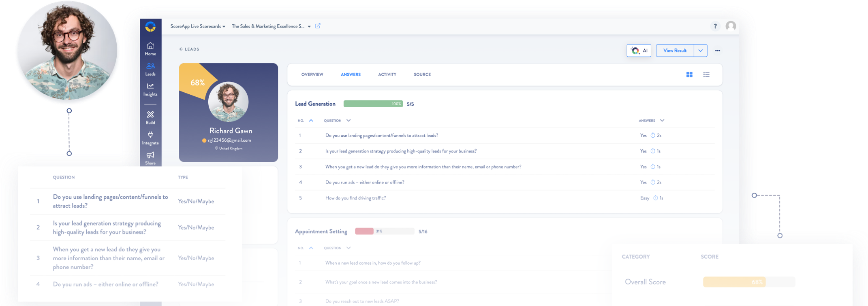Switch to list view layout
Screen dimensions: 868x306
point(706,74)
